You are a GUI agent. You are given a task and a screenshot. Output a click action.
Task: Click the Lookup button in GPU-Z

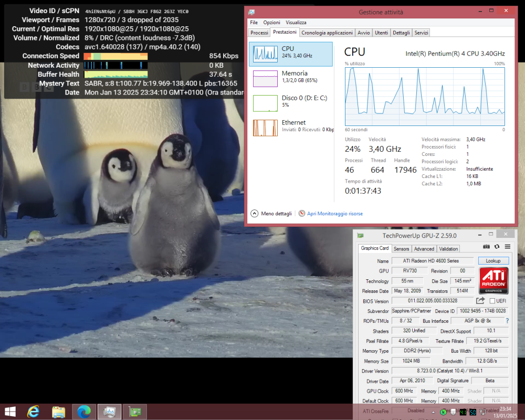493,260
